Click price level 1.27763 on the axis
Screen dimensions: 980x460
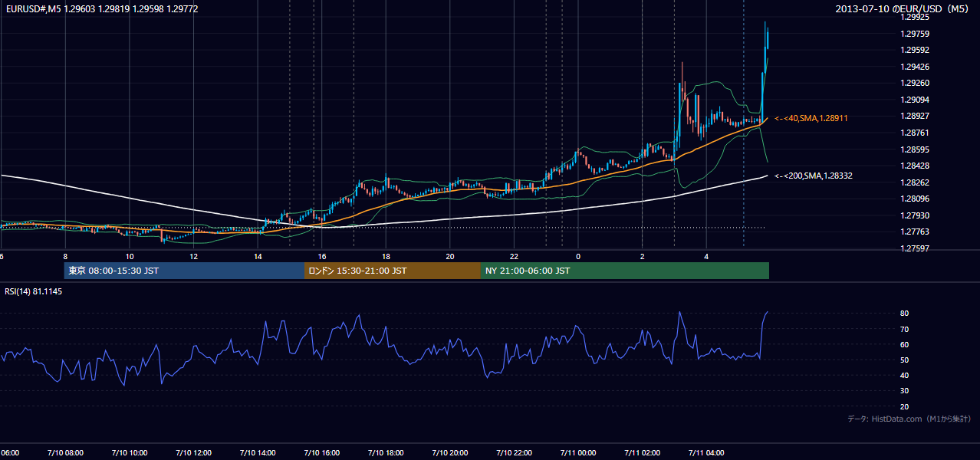915,232
